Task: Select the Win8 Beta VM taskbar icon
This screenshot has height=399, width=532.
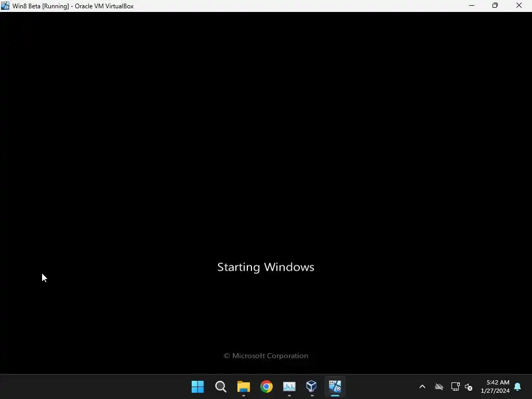Action: click(335, 387)
